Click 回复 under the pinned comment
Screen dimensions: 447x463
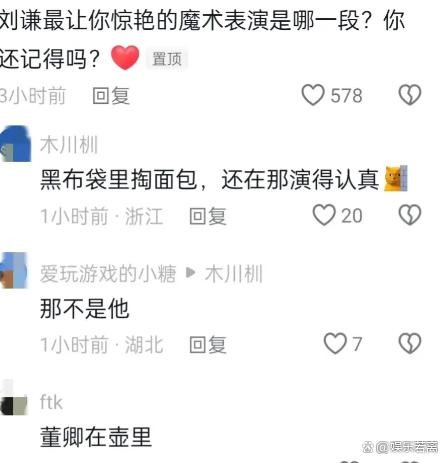[111, 96]
